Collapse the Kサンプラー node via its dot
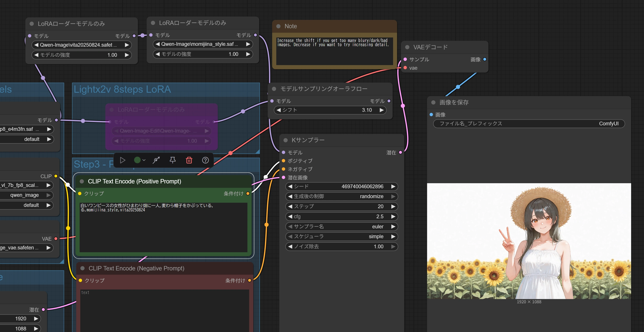 (x=285, y=140)
